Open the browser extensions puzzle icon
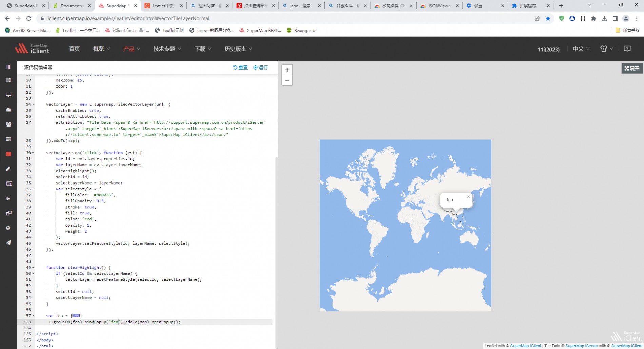 [593, 18]
